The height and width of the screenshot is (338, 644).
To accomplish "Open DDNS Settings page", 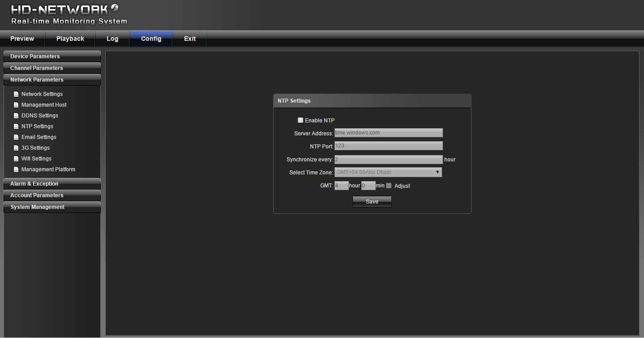I will coord(40,116).
